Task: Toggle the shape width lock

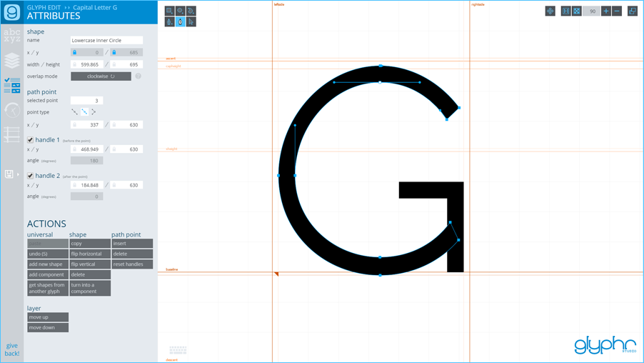Action: [x=74, y=64]
